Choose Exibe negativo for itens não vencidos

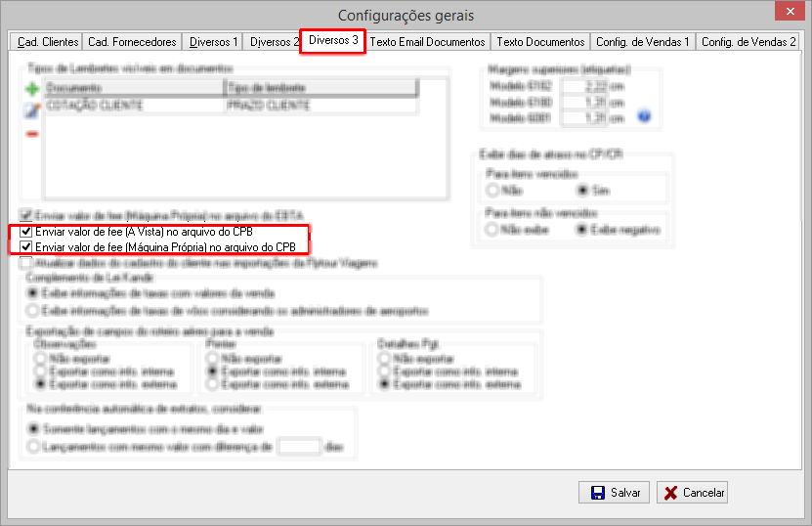[x=583, y=229]
